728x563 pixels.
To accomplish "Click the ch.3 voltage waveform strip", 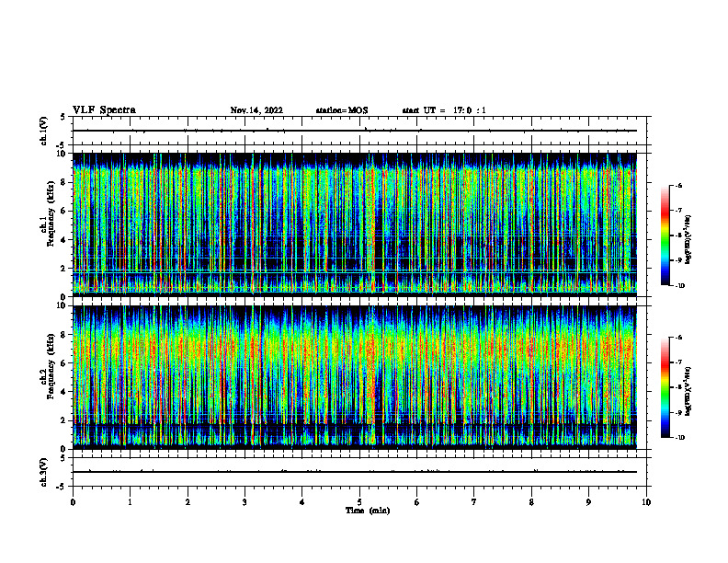I will click(x=359, y=472).
